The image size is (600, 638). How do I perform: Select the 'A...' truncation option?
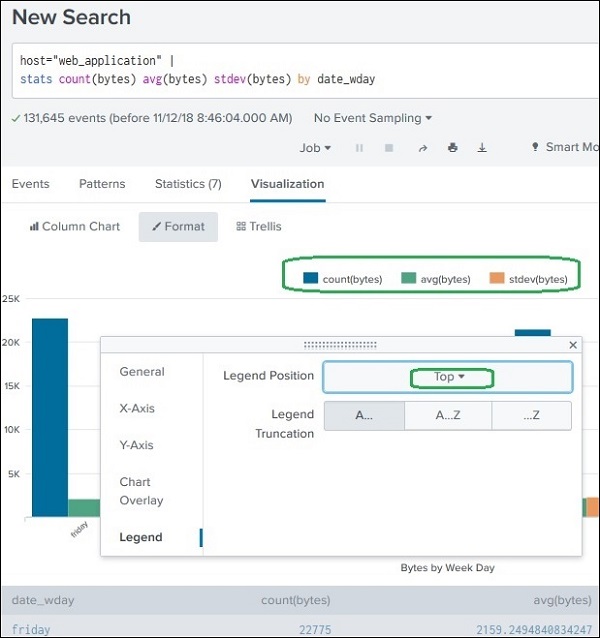(364, 416)
